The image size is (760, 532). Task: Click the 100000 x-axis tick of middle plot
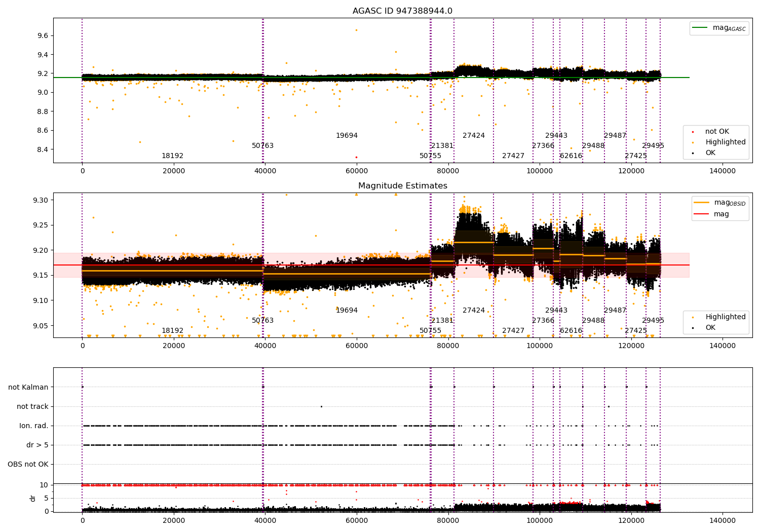click(539, 346)
